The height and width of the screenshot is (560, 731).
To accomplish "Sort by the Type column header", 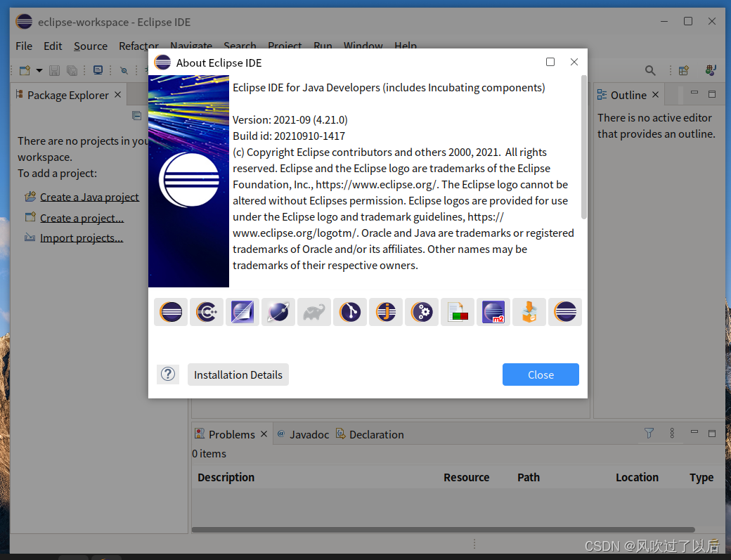I will (x=701, y=477).
